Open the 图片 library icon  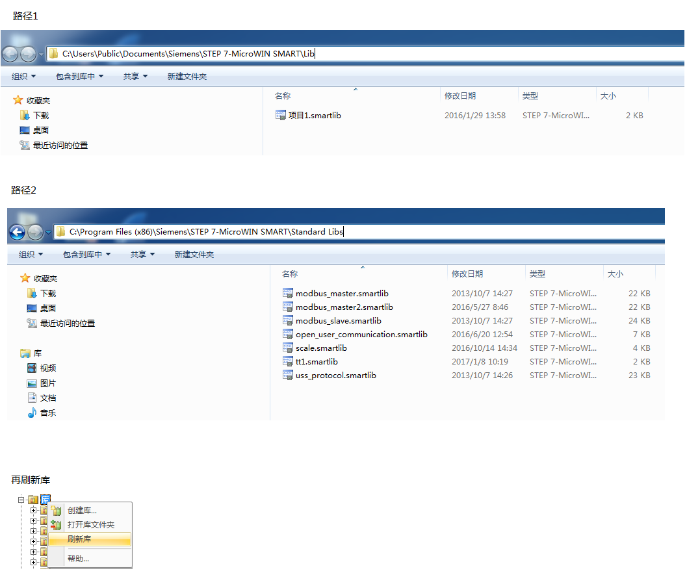coord(32,383)
